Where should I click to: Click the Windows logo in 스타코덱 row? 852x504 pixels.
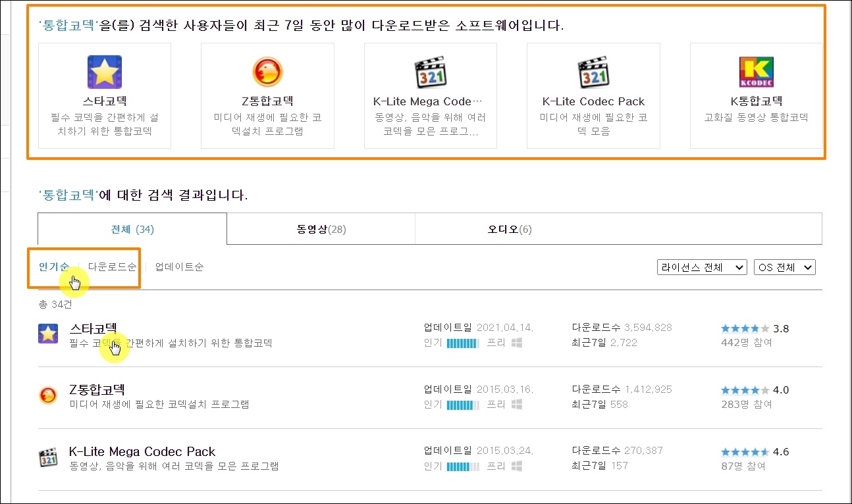tap(517, 343)
